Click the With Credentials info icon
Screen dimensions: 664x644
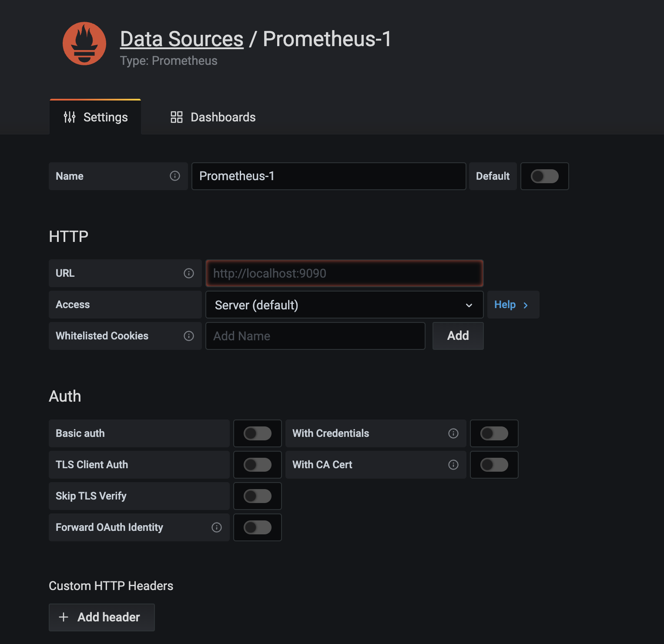[x=453, y=433]
